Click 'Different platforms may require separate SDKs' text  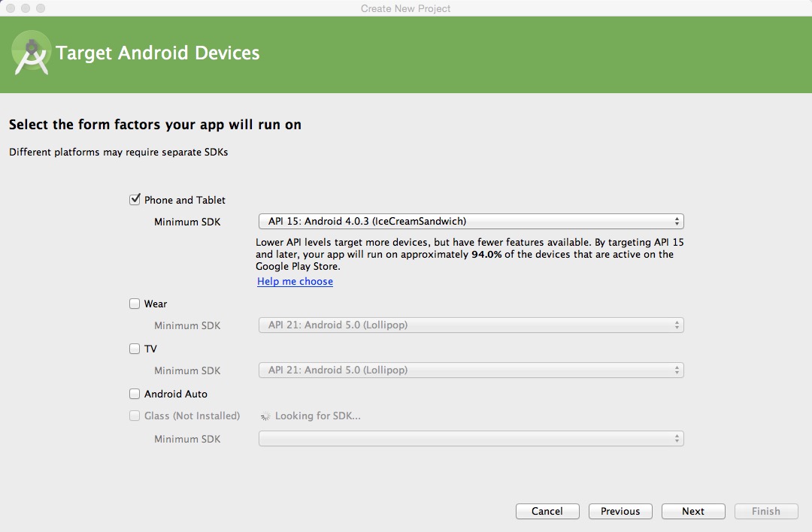(x=119, y=152)
